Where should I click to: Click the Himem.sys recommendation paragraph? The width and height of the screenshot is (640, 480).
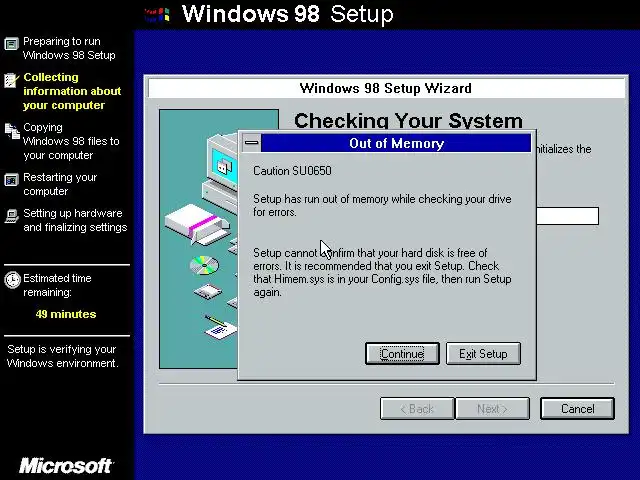click(382, 272)
